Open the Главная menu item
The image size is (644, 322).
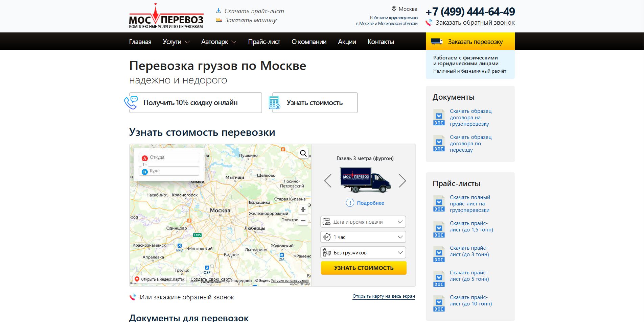(140, 42)
